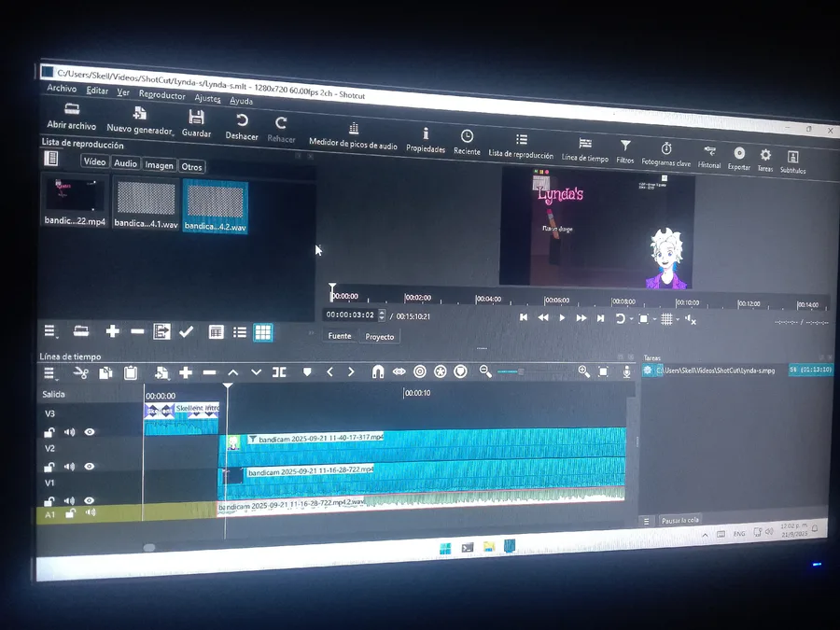Switch to the Fuente tab
The height and width of the screenshot is (630, 840).
[x=340, y=336]
